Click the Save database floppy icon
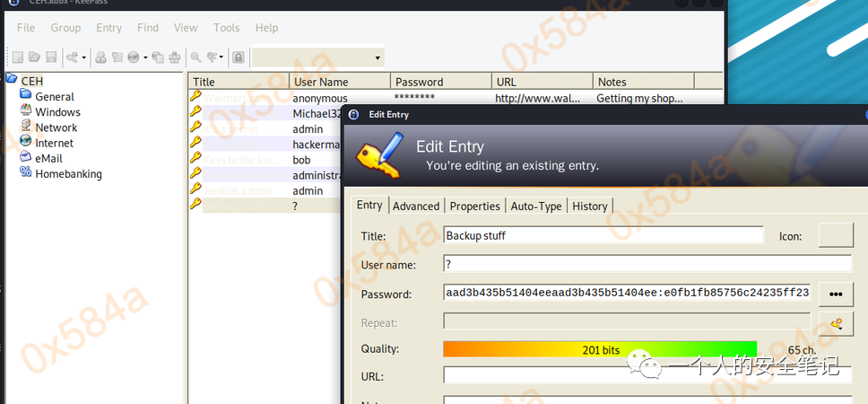Image resolution: width=868 pixels, height=404 pixels. 51,57
